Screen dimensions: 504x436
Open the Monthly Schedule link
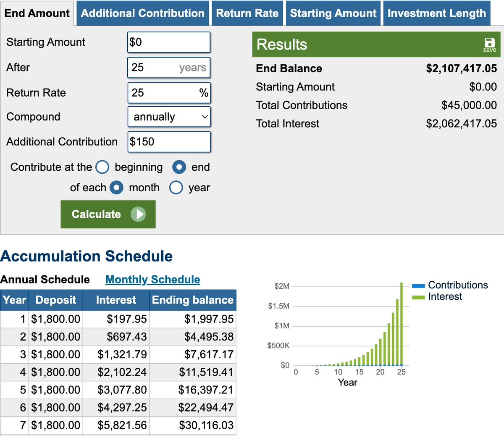(153, 280)
